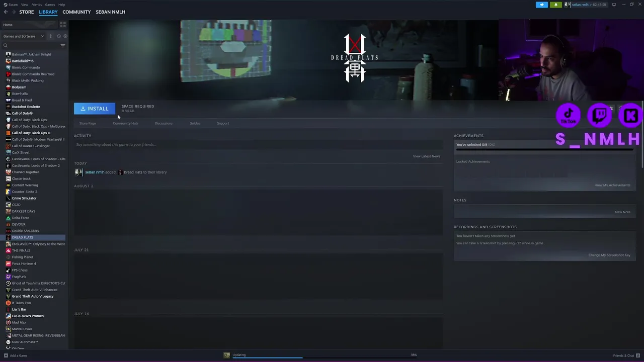Open the Store Page link
This screenshot has width=644, height=362.
(x=88, y=123)
